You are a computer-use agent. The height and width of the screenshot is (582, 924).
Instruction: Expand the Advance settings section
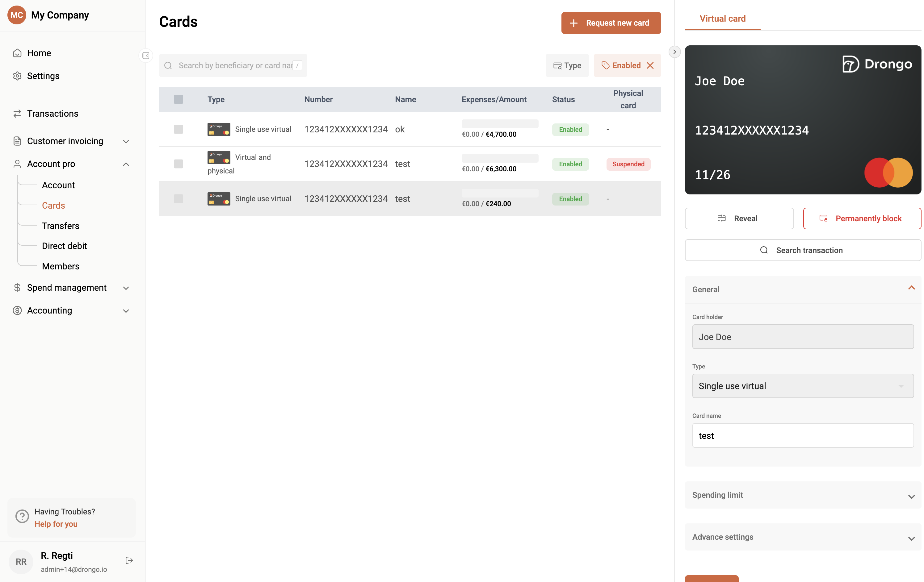click(x=911, y=538)
